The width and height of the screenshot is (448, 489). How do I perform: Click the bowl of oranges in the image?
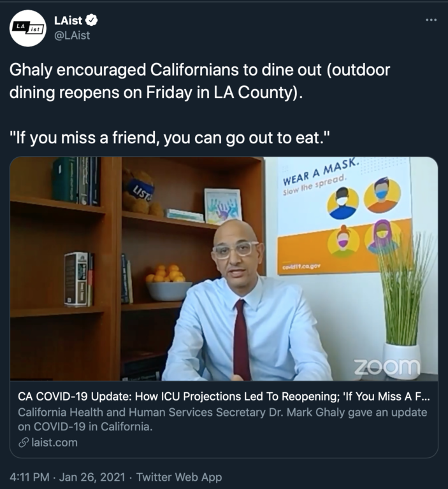[x=168, y=281]
